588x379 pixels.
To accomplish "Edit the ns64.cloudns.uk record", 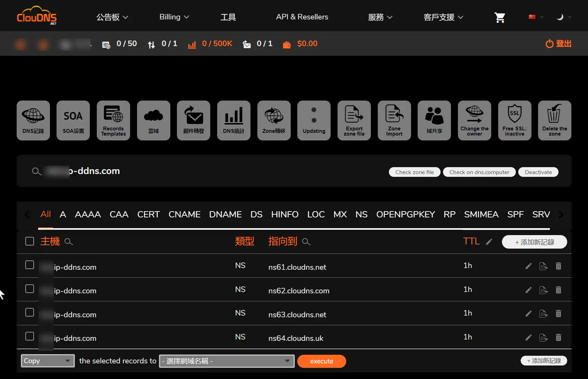I will 528,337.
